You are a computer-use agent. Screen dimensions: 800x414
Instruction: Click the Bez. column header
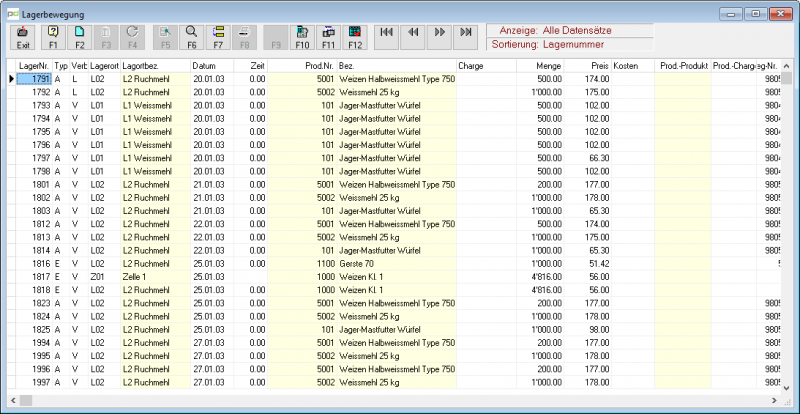pyautogui.click(x=396, y=66)
